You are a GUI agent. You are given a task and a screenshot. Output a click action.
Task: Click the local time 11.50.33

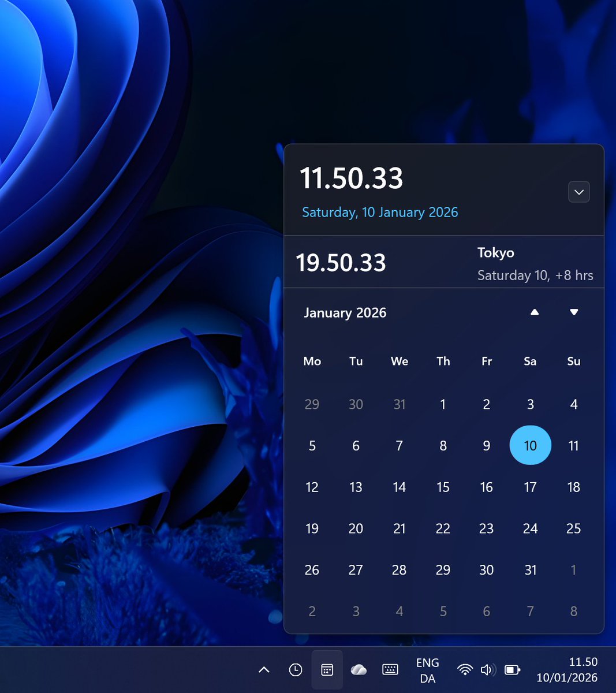(351, 178)
